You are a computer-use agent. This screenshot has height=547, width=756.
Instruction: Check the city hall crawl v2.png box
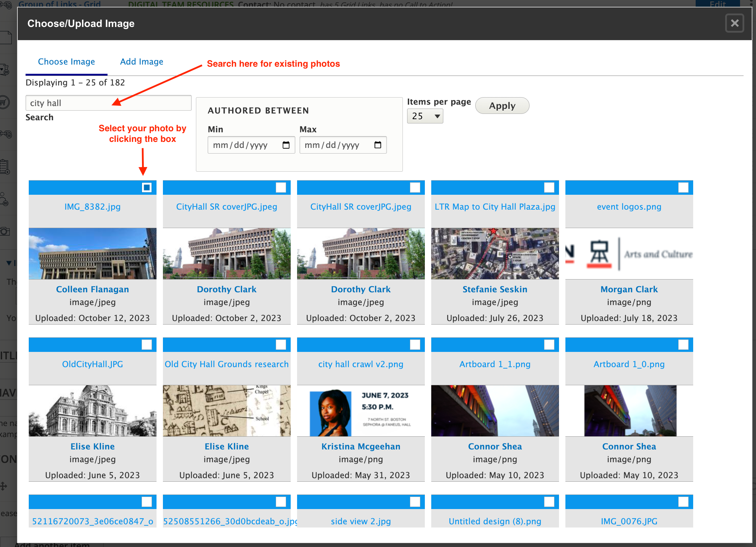(415, 344)
